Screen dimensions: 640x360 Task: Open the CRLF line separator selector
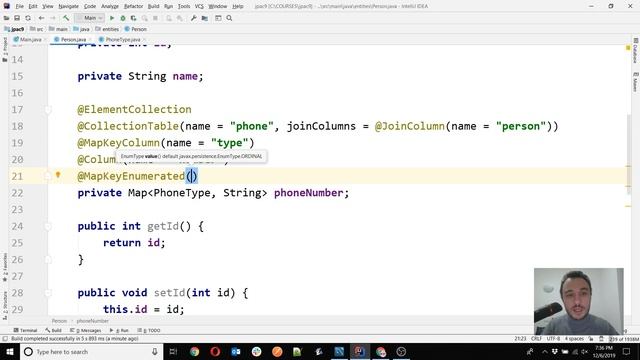536,339
